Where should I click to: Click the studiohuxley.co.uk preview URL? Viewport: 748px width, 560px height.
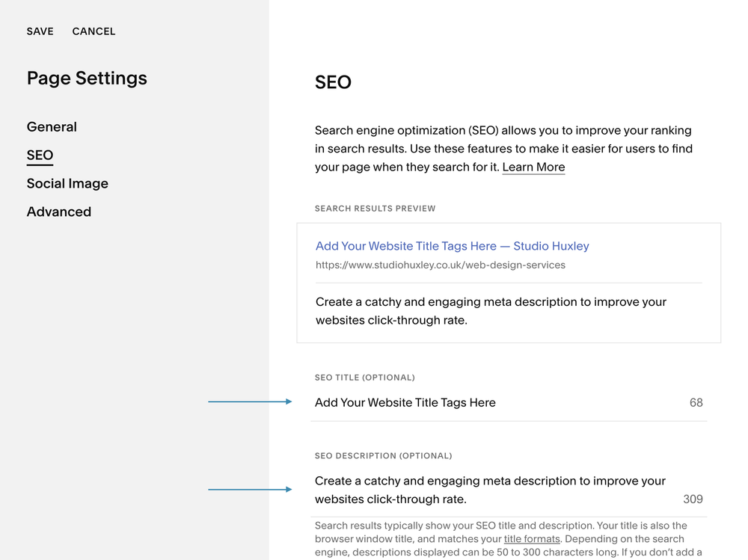click(440, 265)
